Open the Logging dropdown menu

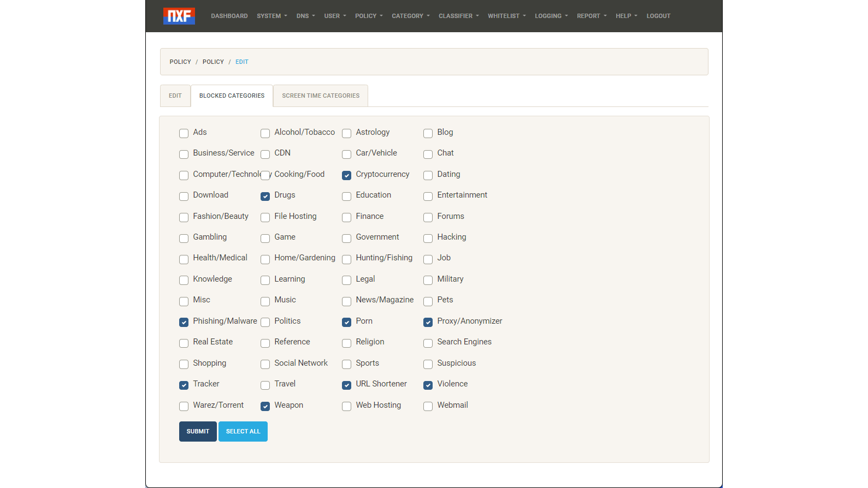552,16
